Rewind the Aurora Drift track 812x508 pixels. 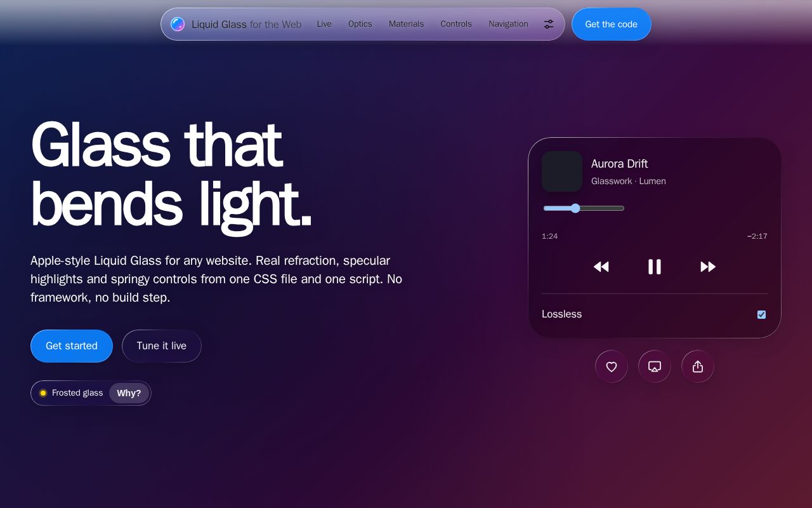pos(601,267)
